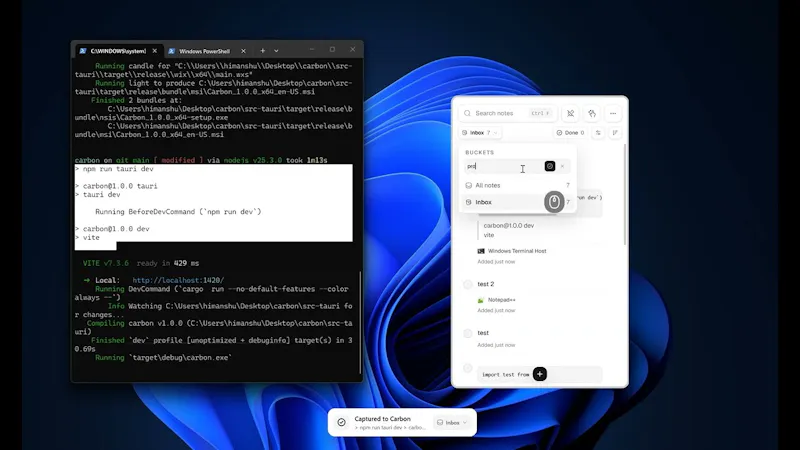Open a new terminal tab with plus
The image size is (800, 450).
coord(262,51)
